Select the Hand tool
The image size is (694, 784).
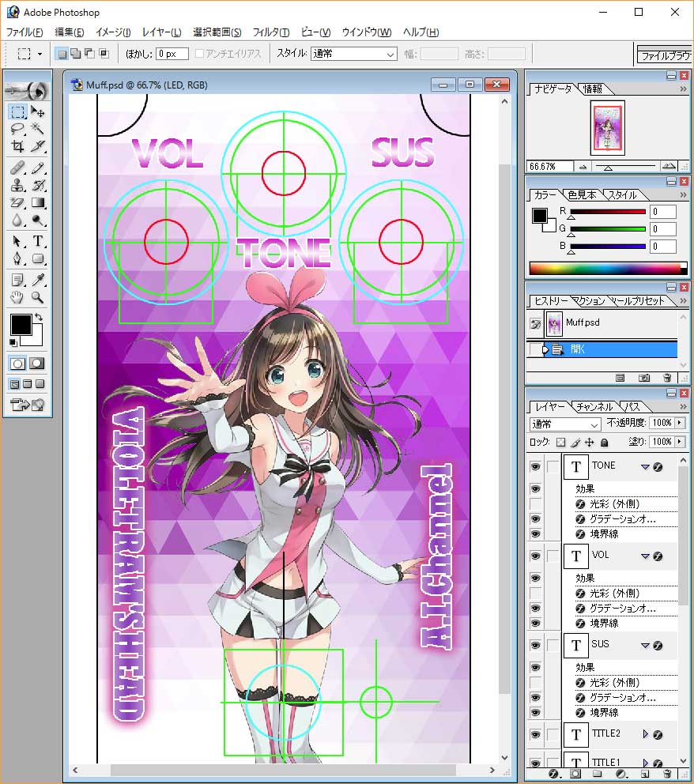point(18,297)
